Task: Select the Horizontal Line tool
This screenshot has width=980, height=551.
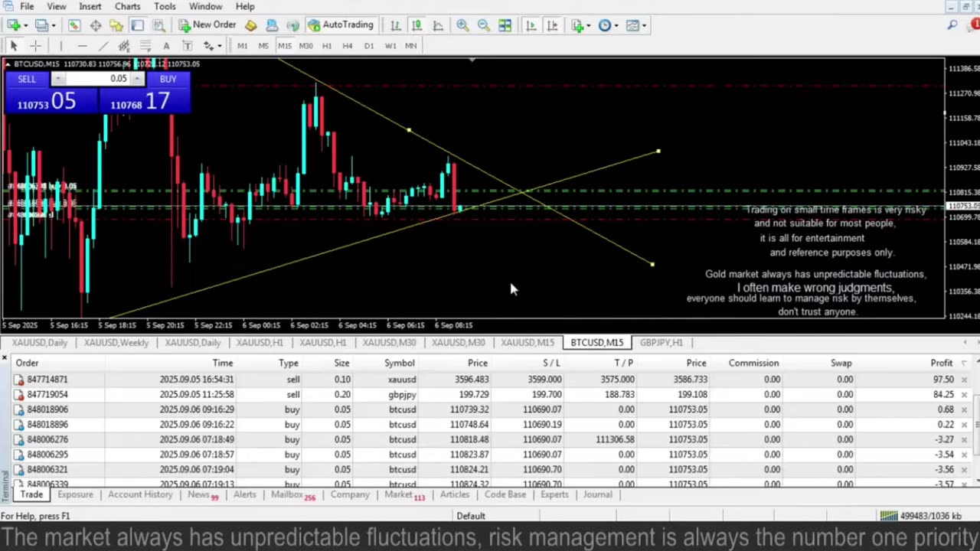Action: pos(82,46)
